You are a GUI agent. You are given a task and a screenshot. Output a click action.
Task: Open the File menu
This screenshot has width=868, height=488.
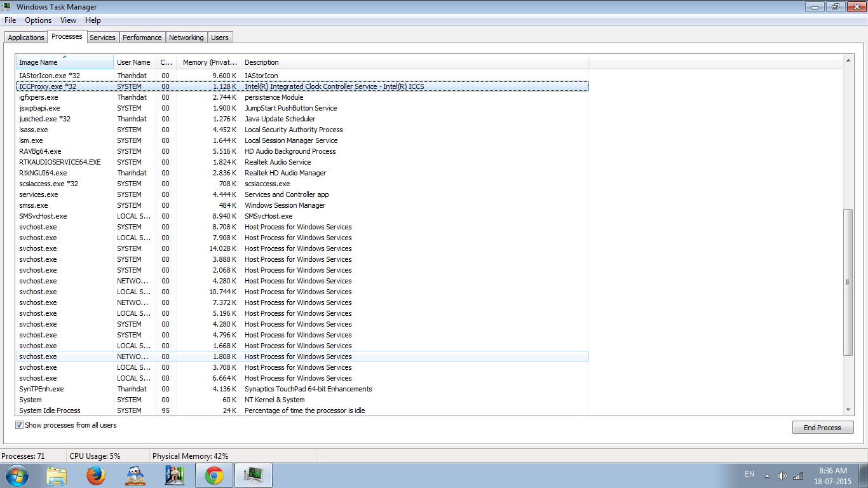pyautogui.click(x=10, y=20)
